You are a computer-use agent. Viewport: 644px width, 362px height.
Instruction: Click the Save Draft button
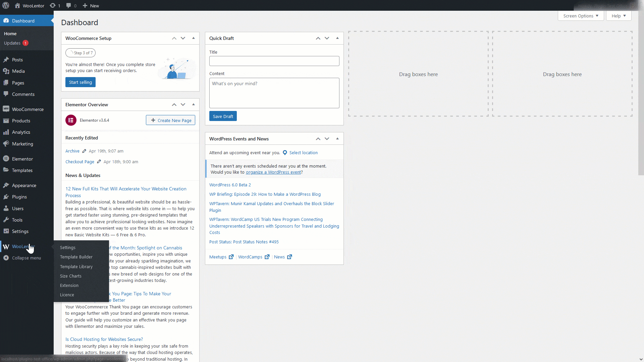click(x=223, y=116)
